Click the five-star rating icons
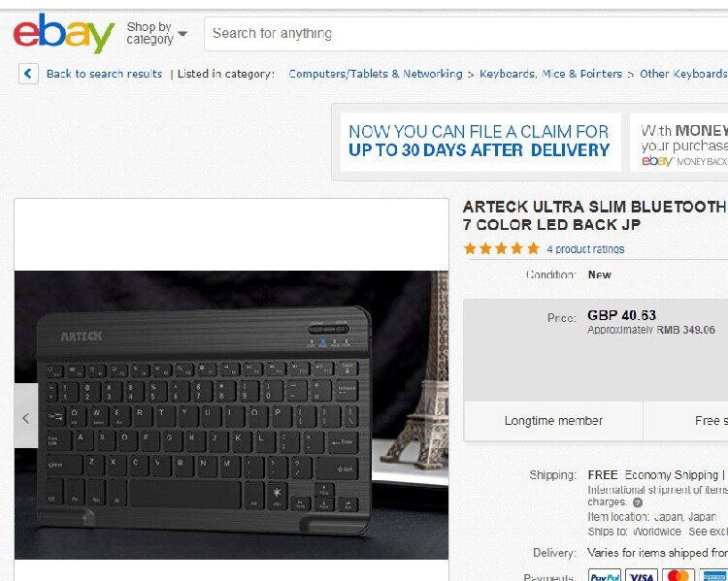The width and height of the screenshot is (728, 581). tap(502, 248)
